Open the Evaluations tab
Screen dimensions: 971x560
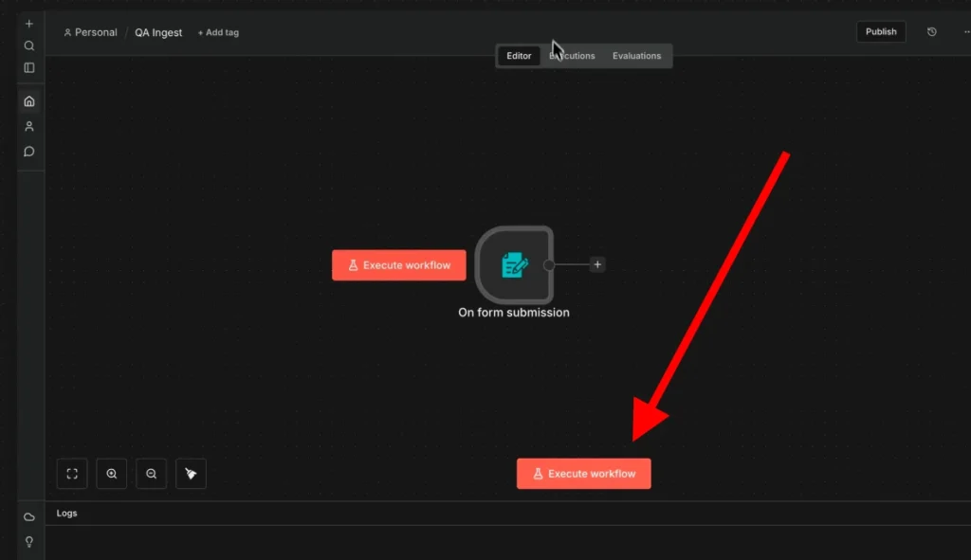pos(636,55)
